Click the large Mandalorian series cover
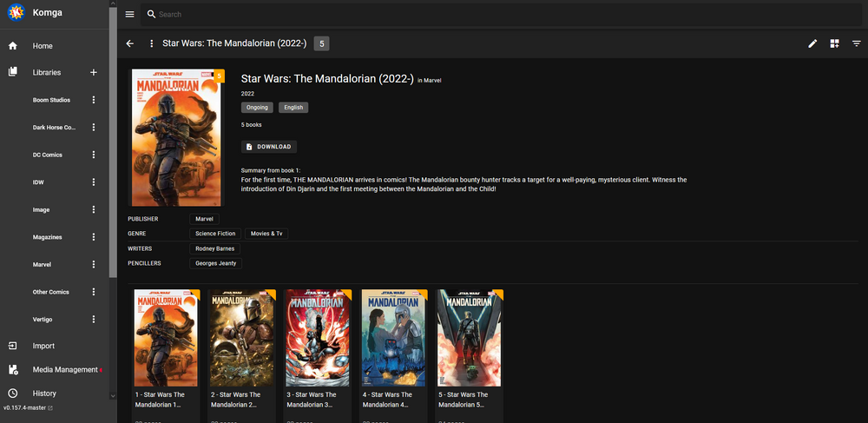868x423 pixels. (176, 137)
